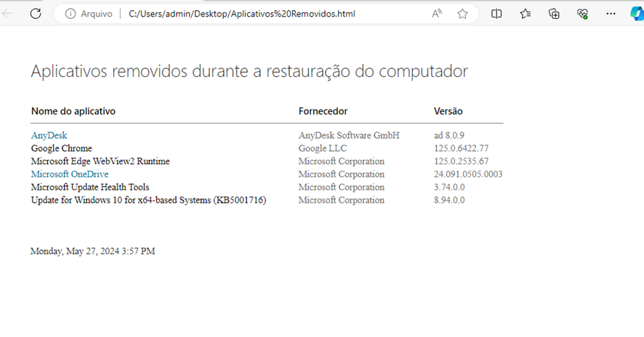Image resolution: width=644 pixels, height=337 pixels.
Task: Open the site info icon beside Arquivo
Action: [71, 14]
